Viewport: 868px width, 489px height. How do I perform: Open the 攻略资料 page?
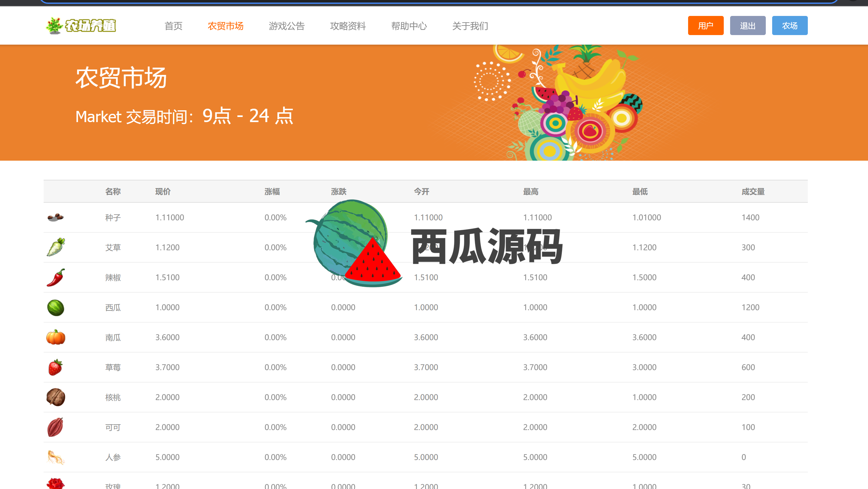point(348,26)
